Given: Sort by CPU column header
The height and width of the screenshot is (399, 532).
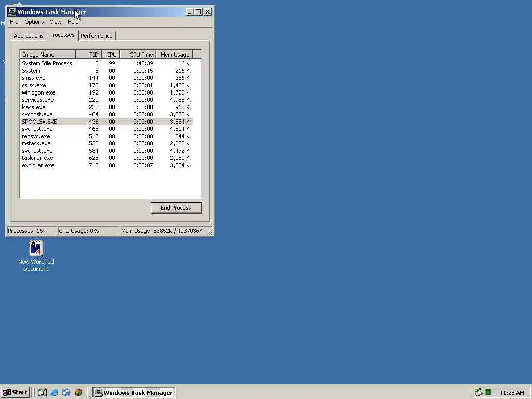Looking at the screenshot, I should coord(111,54).
